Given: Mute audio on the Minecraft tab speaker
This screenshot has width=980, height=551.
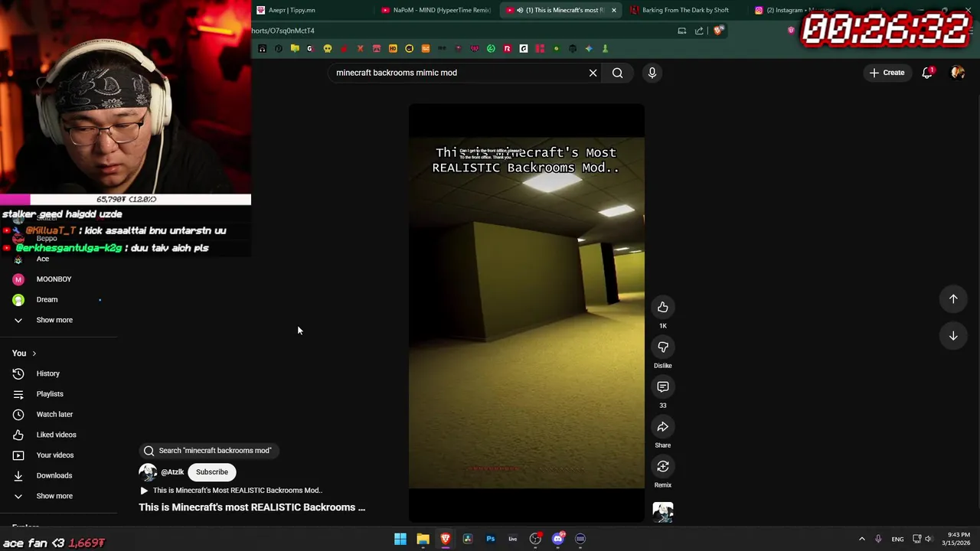Looking at the screenshot, I should tap(520, 10).
